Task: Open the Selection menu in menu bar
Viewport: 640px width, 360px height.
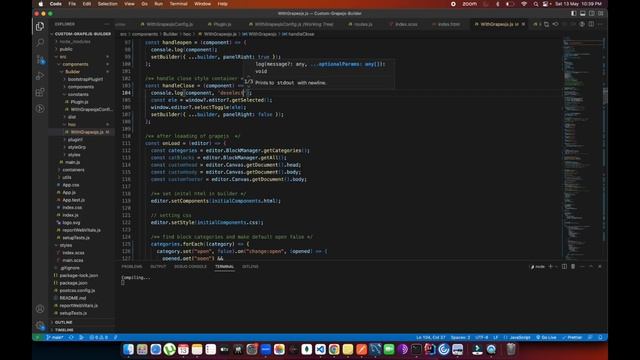Action: tap(107, 4)
